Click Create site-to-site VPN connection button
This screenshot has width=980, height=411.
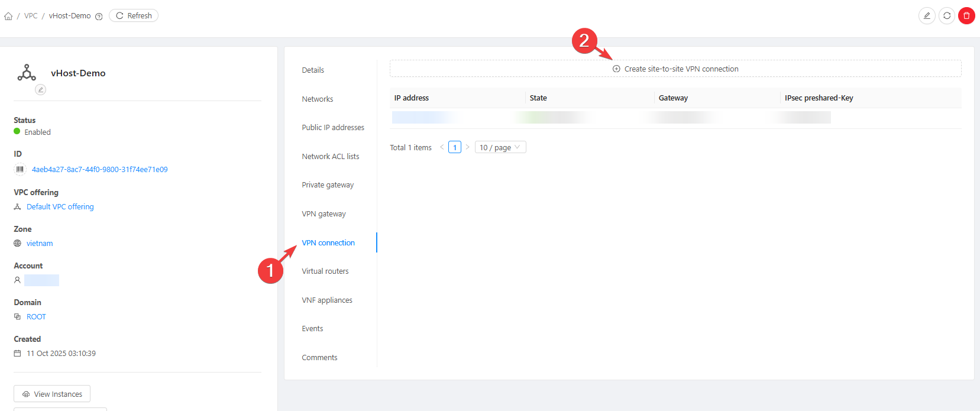(675, 69)
